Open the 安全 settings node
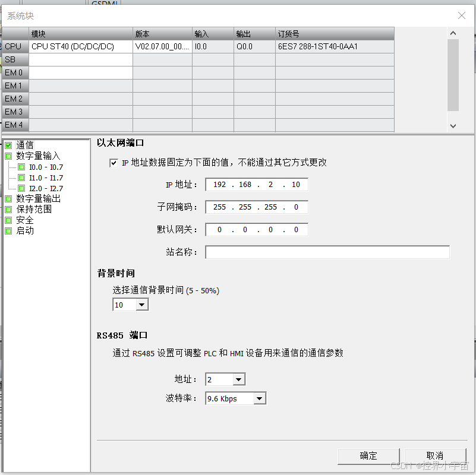Screen dimensions: 476x475 [x=25, y=220]
